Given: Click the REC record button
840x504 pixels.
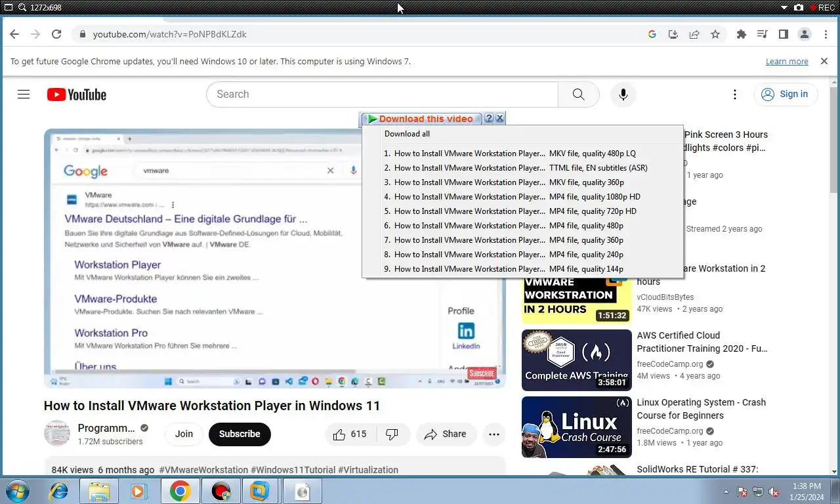Looking at the screenshot, I should (x=822, y=7).
